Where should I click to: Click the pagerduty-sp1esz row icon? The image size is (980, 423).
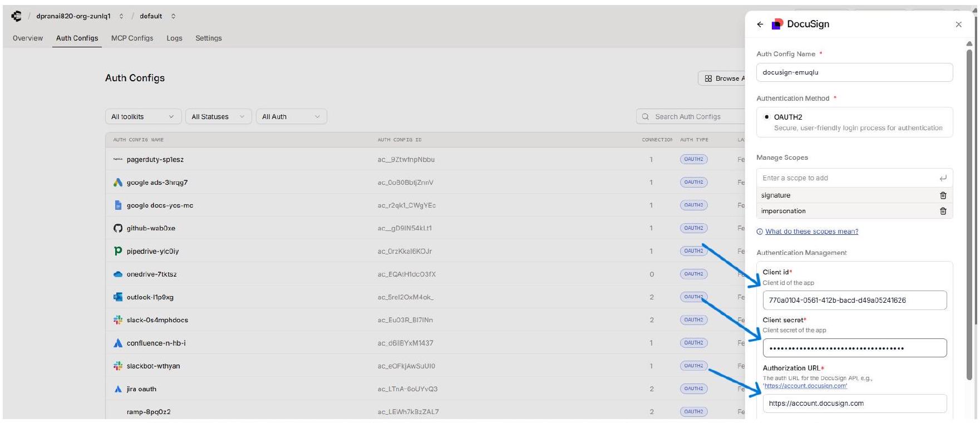click(117, 159)
